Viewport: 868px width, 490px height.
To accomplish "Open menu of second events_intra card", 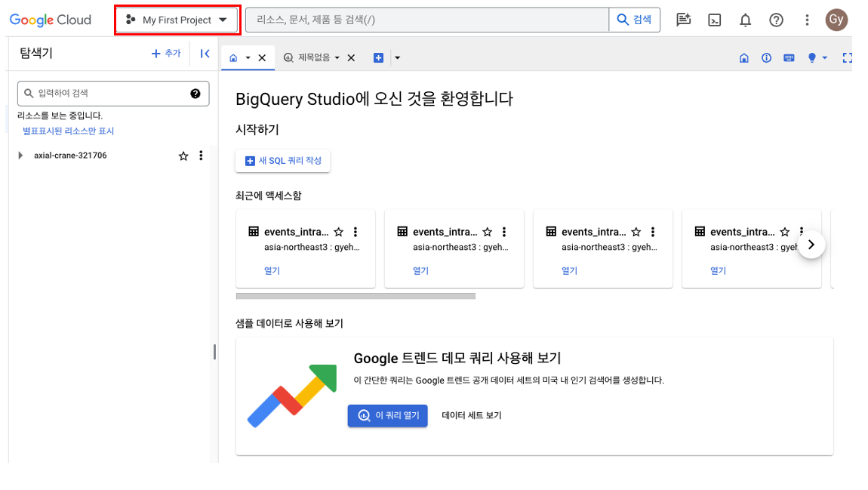I will 504,232.
